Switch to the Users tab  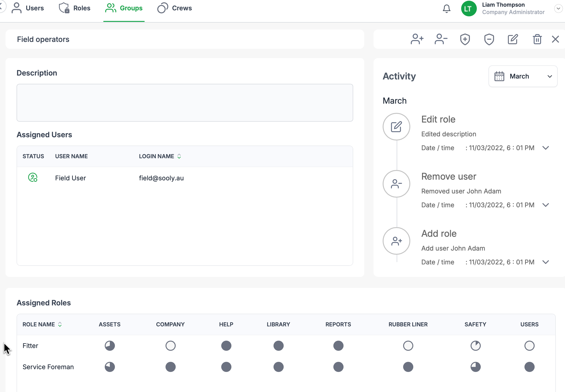point(28,8)
